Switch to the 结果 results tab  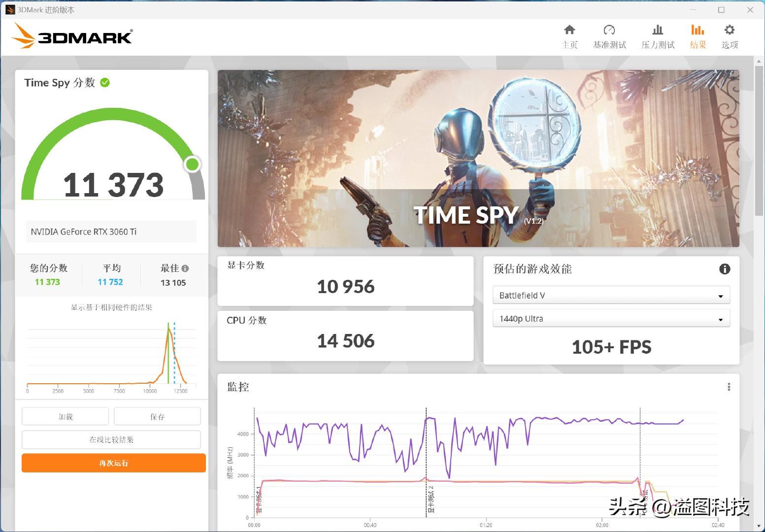coord(698,37)
